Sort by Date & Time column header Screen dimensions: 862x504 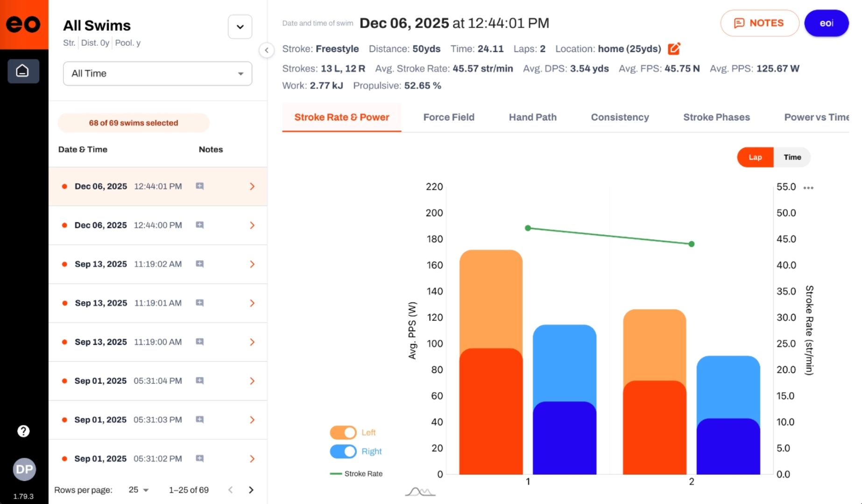click(x=83, y=149)
